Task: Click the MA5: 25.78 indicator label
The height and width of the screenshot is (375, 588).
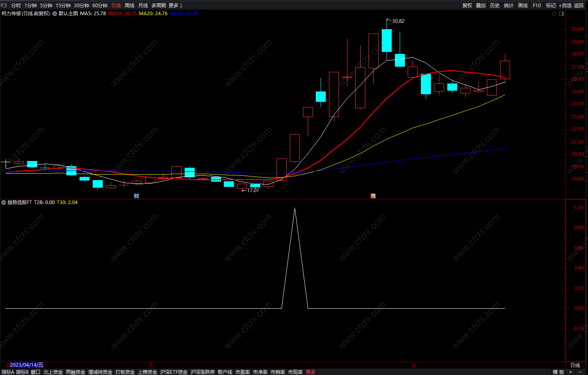Action: click(x=93, y=14)
